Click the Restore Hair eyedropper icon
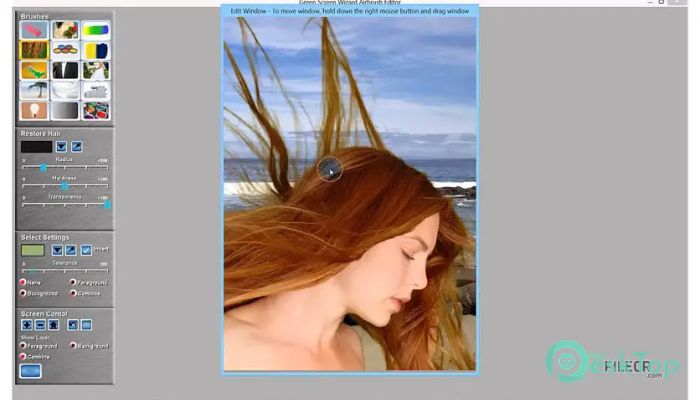The width and height of the screenshot is (700, 400). coord(76,146)
